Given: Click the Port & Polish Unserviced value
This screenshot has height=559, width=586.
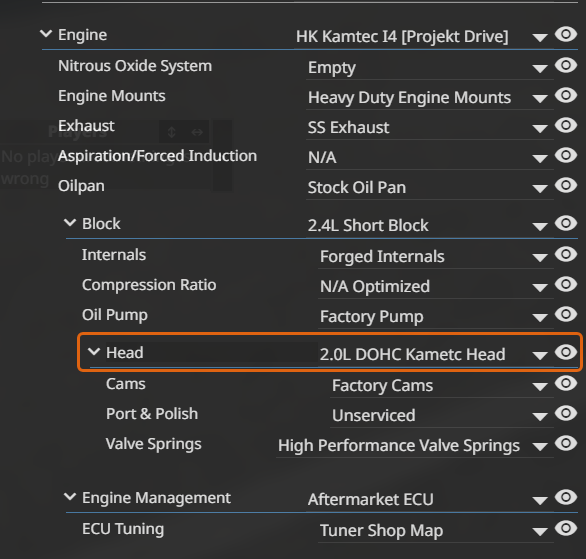Looking at the screenshot, I should click(374, 416).
